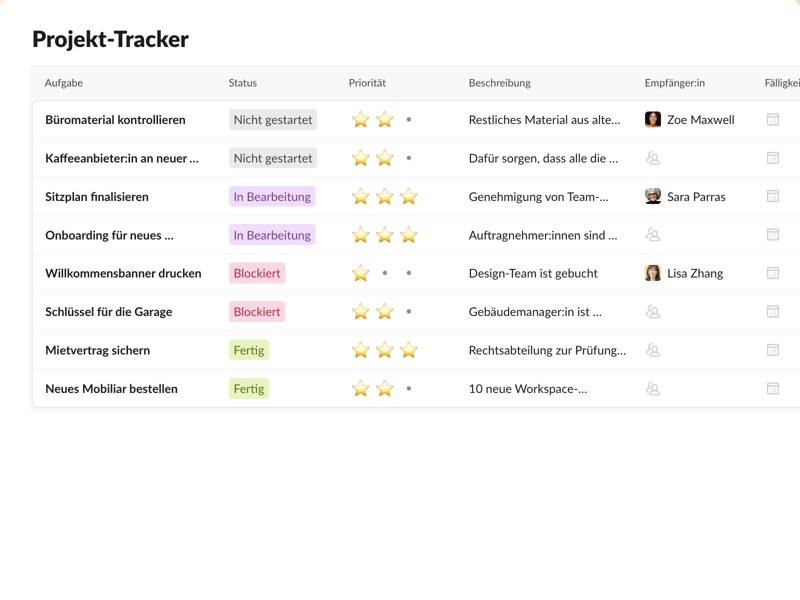800x600 pixels.
Task: Open the task 'Onboarding für neues …'
Action: pyautogui.click(x=109, y=235)
